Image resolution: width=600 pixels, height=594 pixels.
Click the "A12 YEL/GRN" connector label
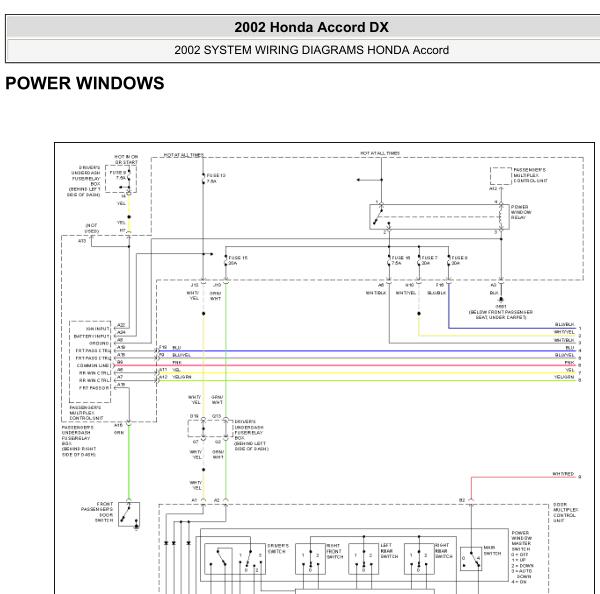[x=175, y=377]
